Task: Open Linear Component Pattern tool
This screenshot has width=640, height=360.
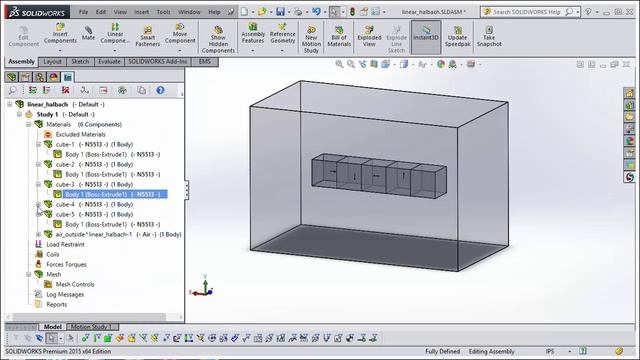Action: coord(115,33)
